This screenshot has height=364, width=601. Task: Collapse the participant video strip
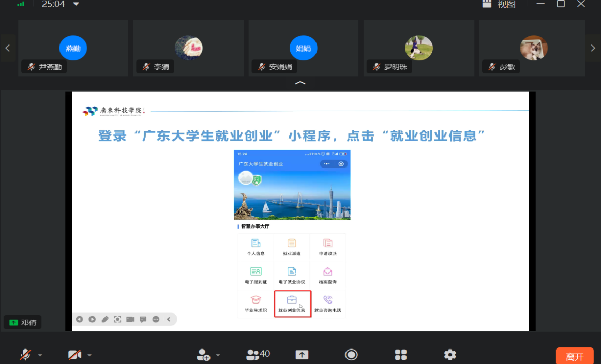click(x=300, y=83)
